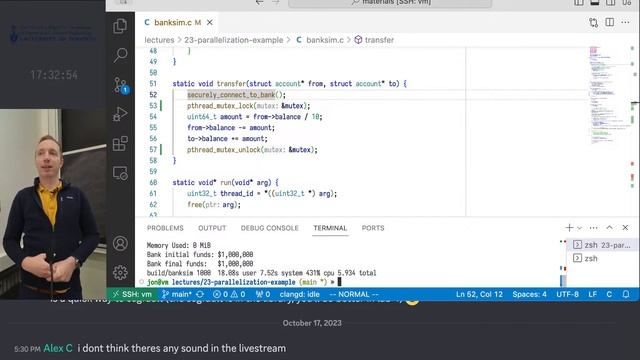Click the '23-parallelization-example' breadcrumb
The width and height of the screenshot is (640, 360).
click(x=233, y=40)
